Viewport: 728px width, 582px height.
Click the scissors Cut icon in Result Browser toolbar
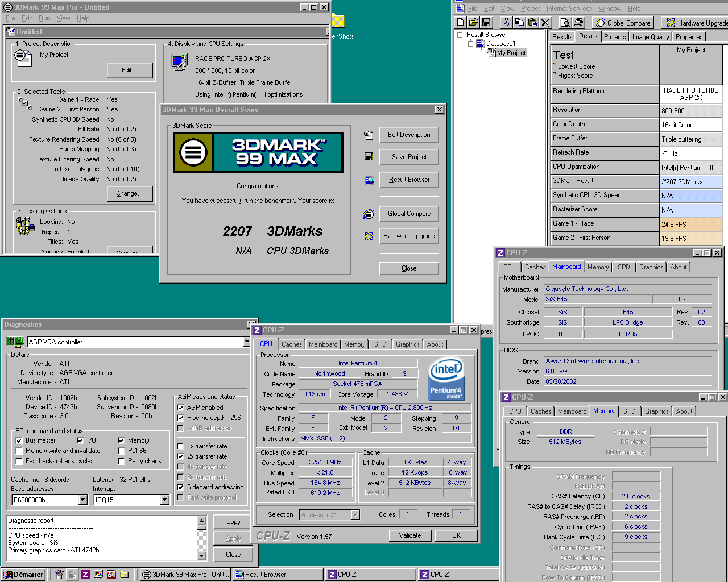tap(506, 22)
